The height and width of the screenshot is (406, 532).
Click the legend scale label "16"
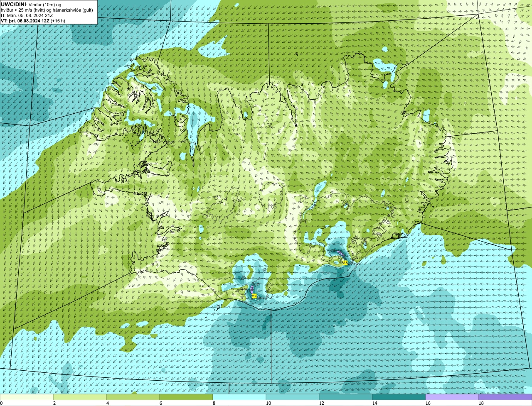point(428,403)
